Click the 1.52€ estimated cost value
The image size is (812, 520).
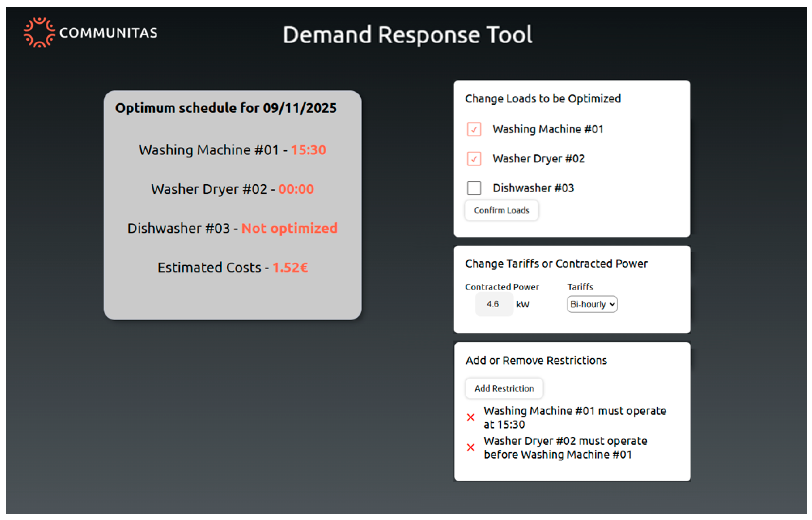point(290,267)
